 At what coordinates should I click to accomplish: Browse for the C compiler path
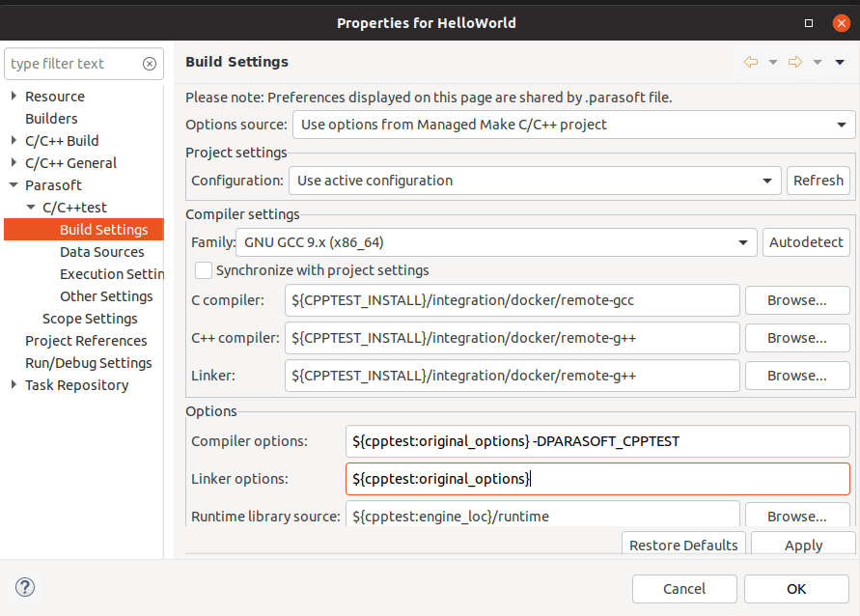pyautogui.click(x=796, y=300)
